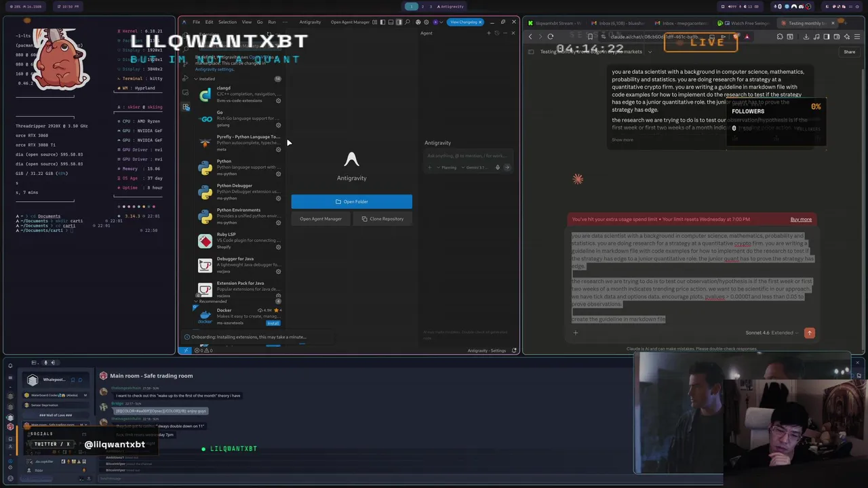Open the customize layout icon in title bar

click(x=374, y=22)
